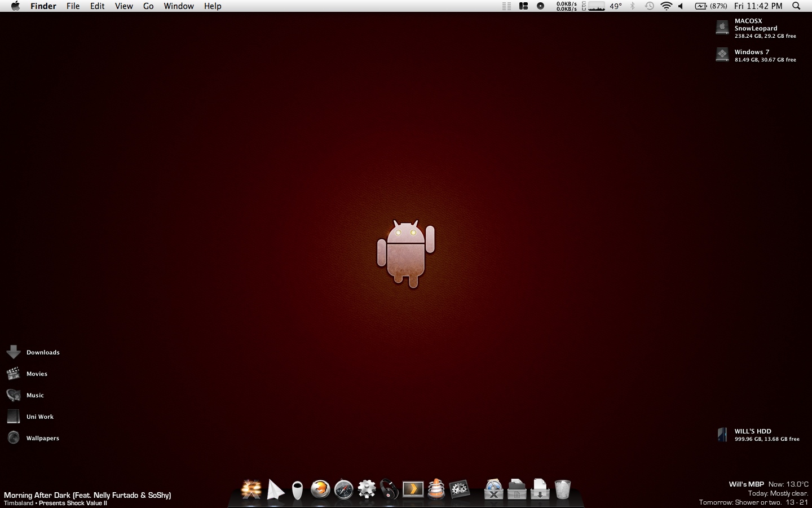Open the Apple menu
Screen dimensions: 812x508
(15, 6)
